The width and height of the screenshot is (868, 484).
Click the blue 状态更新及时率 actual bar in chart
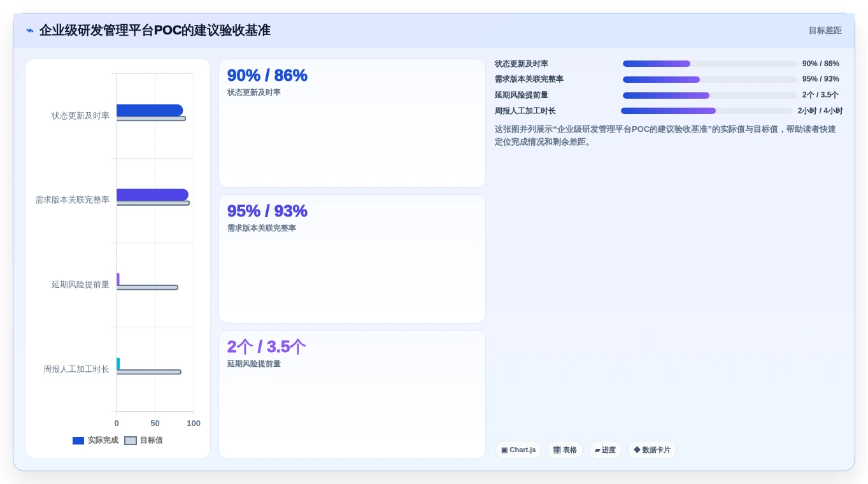tap(150, 110)
